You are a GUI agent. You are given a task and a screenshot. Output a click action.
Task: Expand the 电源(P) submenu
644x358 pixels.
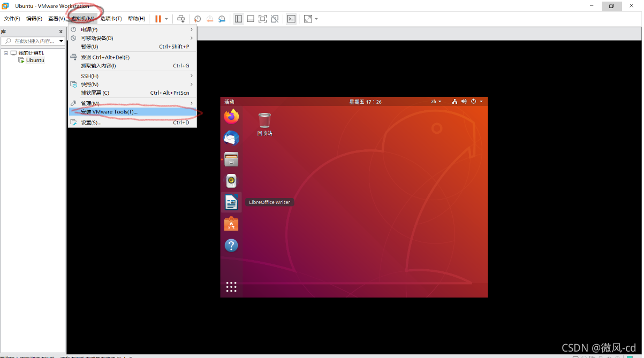[x=132, y=29]
